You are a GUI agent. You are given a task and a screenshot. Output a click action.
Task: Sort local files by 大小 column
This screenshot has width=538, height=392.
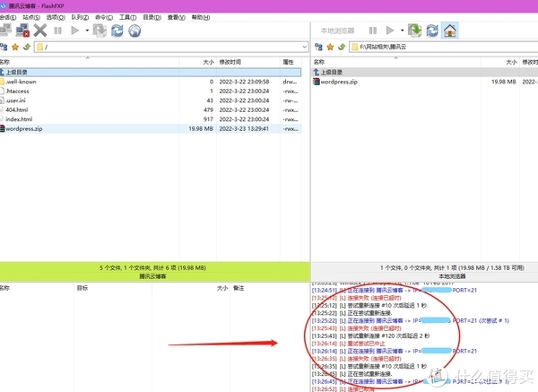pos(500,62)
